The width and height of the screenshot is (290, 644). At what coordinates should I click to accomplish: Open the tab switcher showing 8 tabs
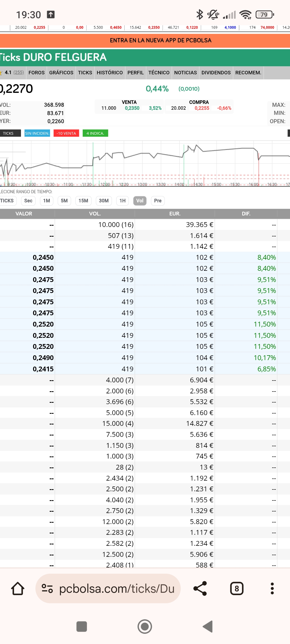[237, 588]
